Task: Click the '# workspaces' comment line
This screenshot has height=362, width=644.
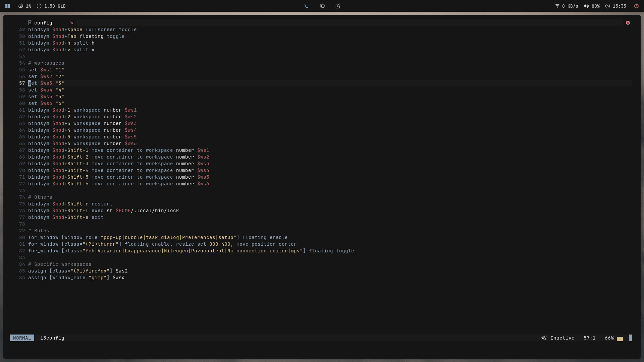Action: (x=46, y=63)
